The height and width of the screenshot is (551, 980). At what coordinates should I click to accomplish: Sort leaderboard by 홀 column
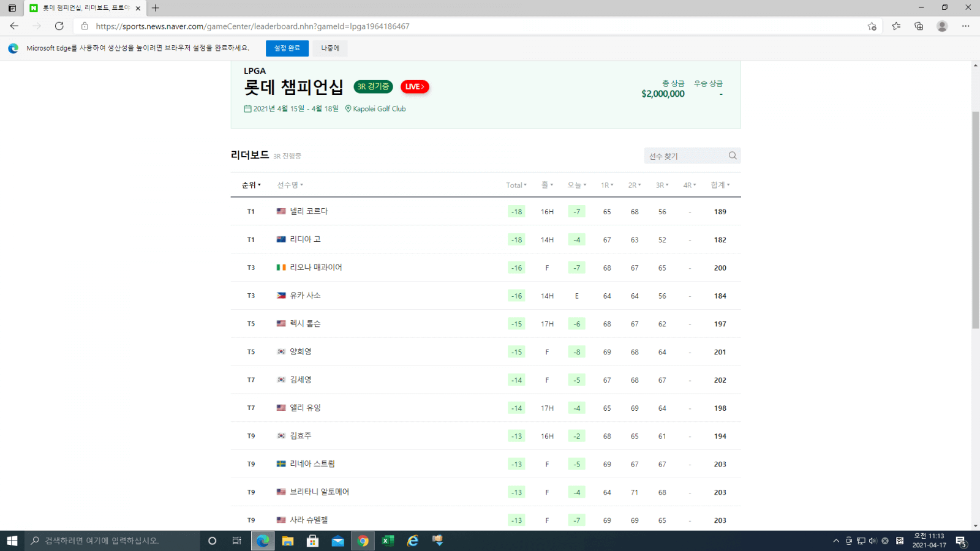click(547, 185)
